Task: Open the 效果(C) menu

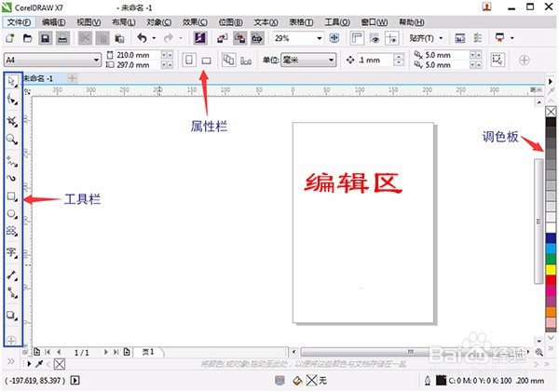Action: tap(195, 22)
